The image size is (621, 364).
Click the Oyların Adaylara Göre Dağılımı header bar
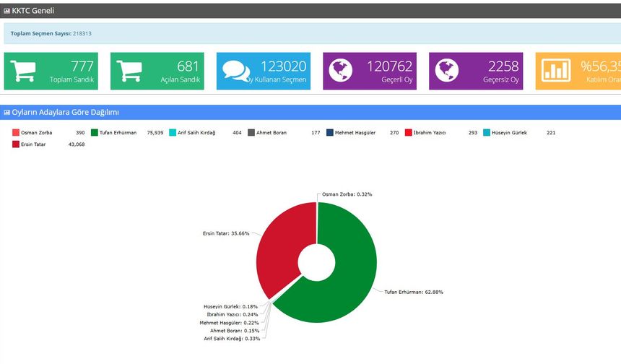(x=310, y=113)
